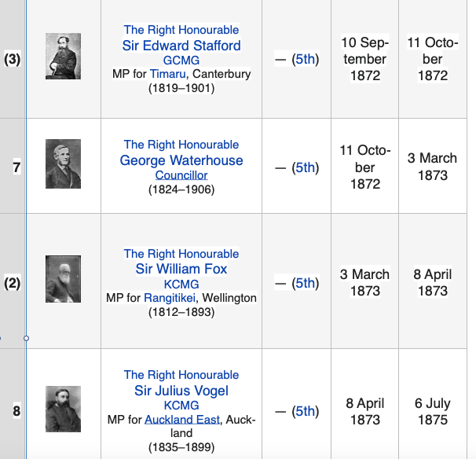Open the GCMG honour link
476x459 pixels.
pyautogui.click(x=181, y=61)
